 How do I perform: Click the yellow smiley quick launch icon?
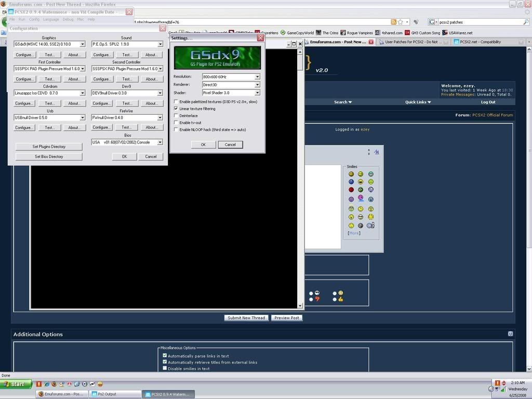coord(100,384)
